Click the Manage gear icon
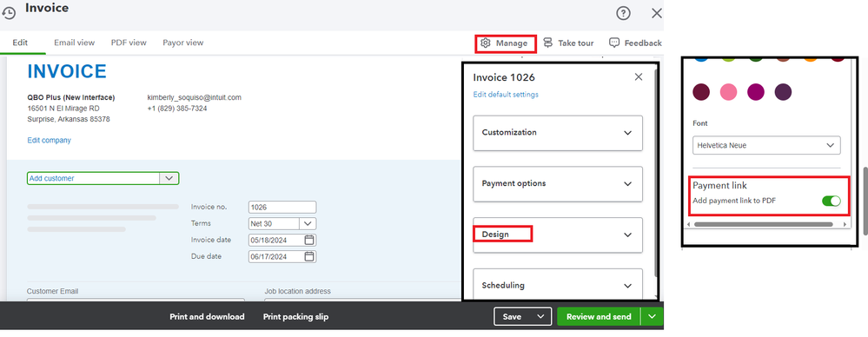Viewport: 868px width, 337px height. coord(486,43)
